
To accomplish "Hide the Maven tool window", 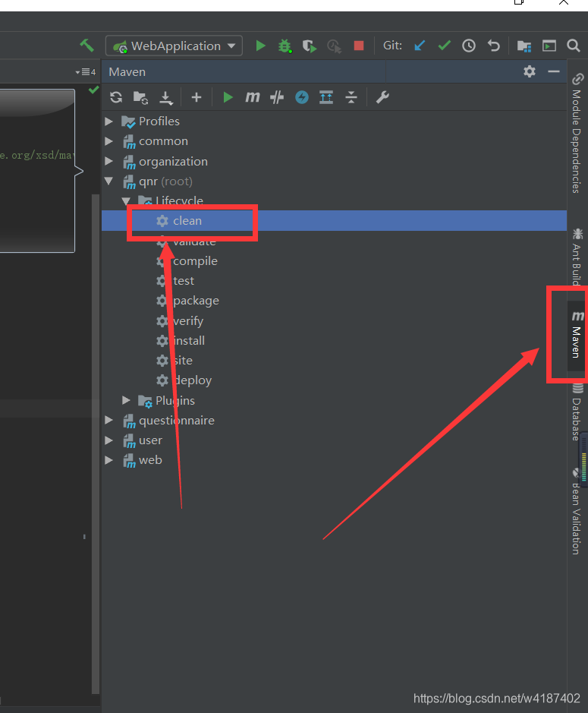I will pyautogui.click(x=553, y=71).
